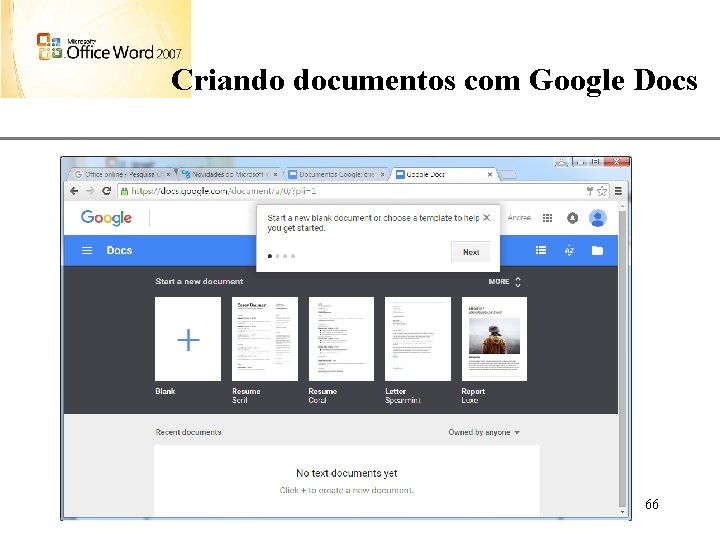Click the browser forward arrow
This screenshot has height=540, width=720.
point(90,191)
